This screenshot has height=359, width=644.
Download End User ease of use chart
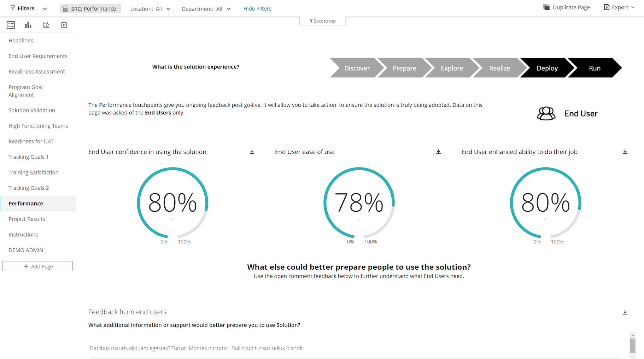[438, 152]
